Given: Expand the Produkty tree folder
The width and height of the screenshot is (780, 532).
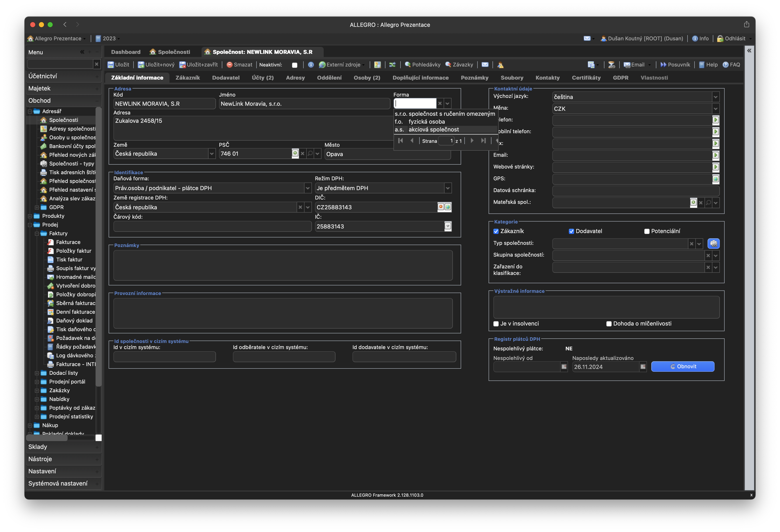Looking at the screenshot, I should click(30, 216).
